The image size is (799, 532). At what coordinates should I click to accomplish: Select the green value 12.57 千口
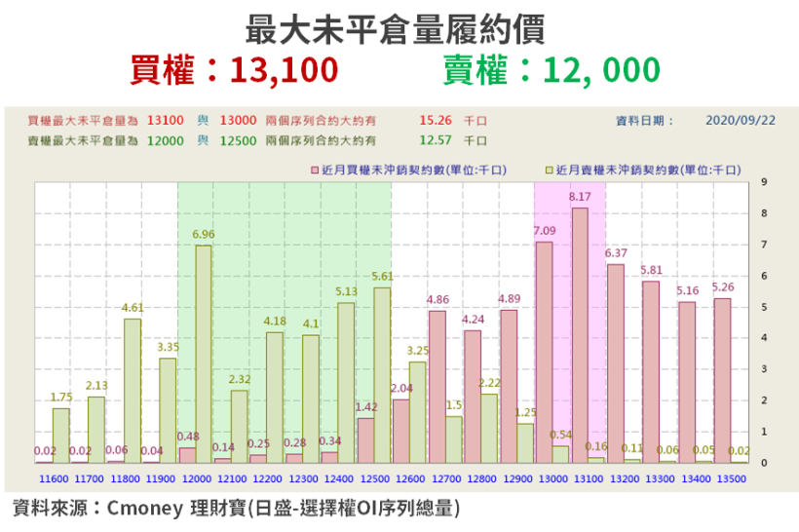(x=453, y=140)
